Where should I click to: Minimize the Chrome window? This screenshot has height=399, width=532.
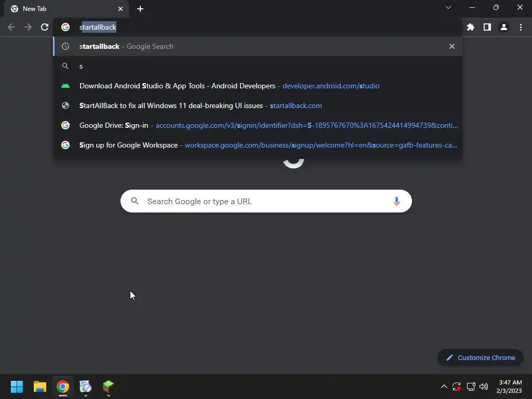(472, 7)
